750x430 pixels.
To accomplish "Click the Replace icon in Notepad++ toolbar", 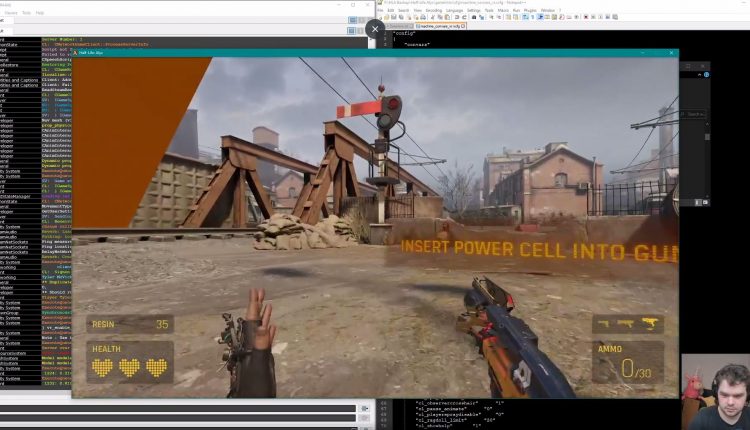I will [x=482, y=17].
